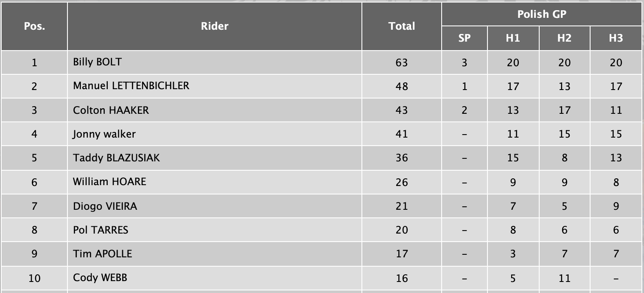Click the Rider column header
644x293 pixels.
tap(214, 26)
